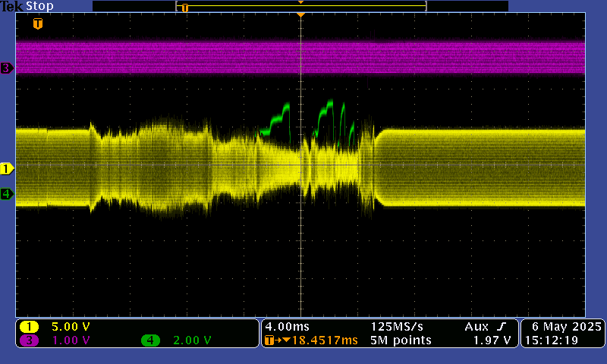The width and height of the screenshot is (607, 364).
Task: Click the record view bracket in overview bar
Action: point(301,7)
